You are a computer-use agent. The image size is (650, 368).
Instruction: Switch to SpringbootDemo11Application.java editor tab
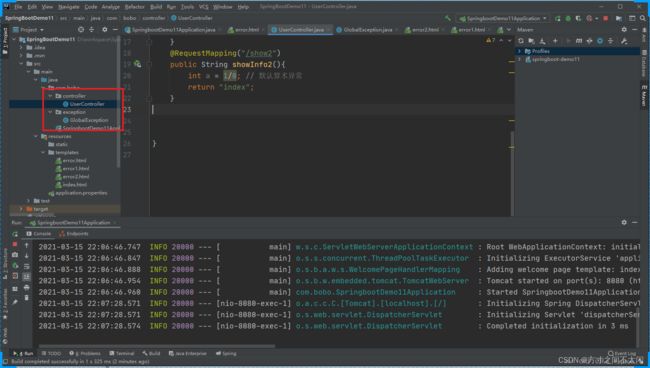[x=170, y=29]
